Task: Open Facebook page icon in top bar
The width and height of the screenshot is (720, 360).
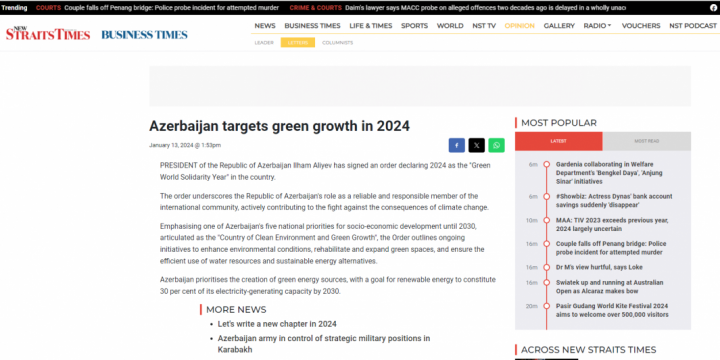Action: tap(713, 8)
